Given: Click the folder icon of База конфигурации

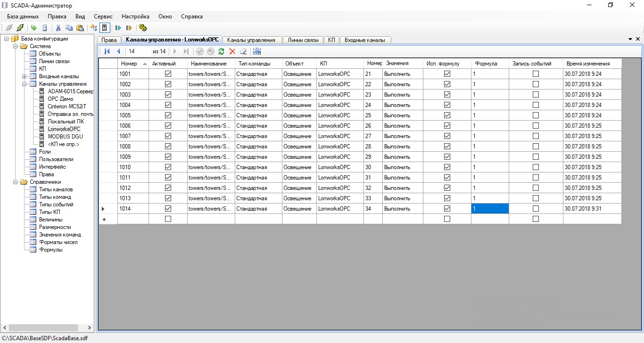Looking at the screenshot, I should pos(14,39).
